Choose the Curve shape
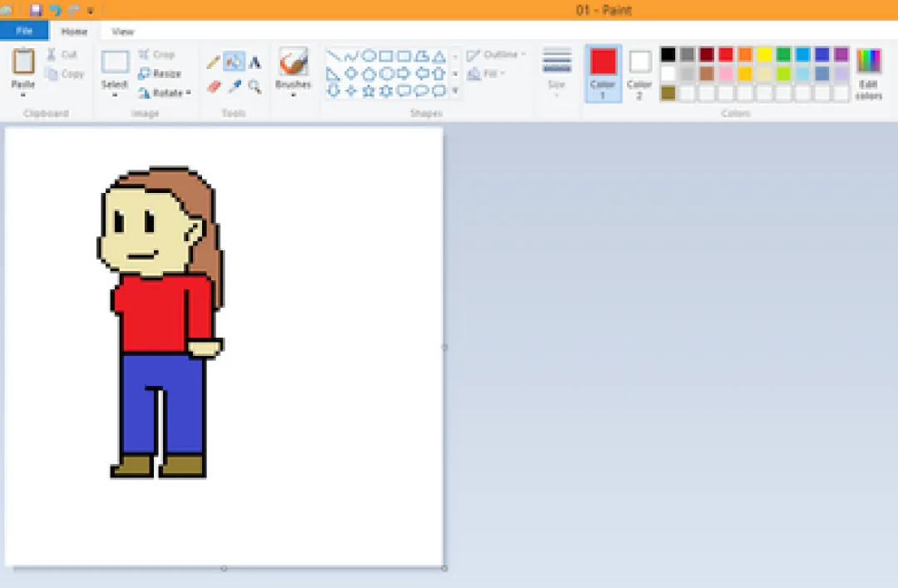898x588 pixels. coord(351,56)
